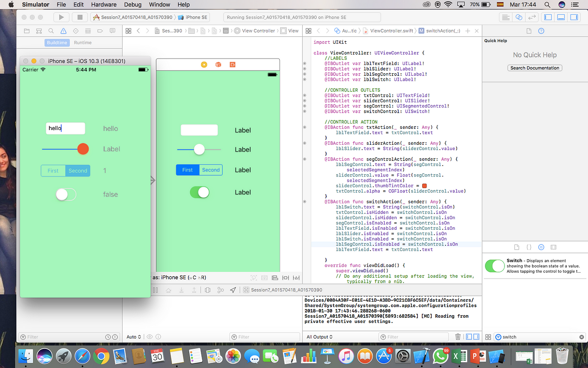Open the Test navigator diamond icon

76,31
